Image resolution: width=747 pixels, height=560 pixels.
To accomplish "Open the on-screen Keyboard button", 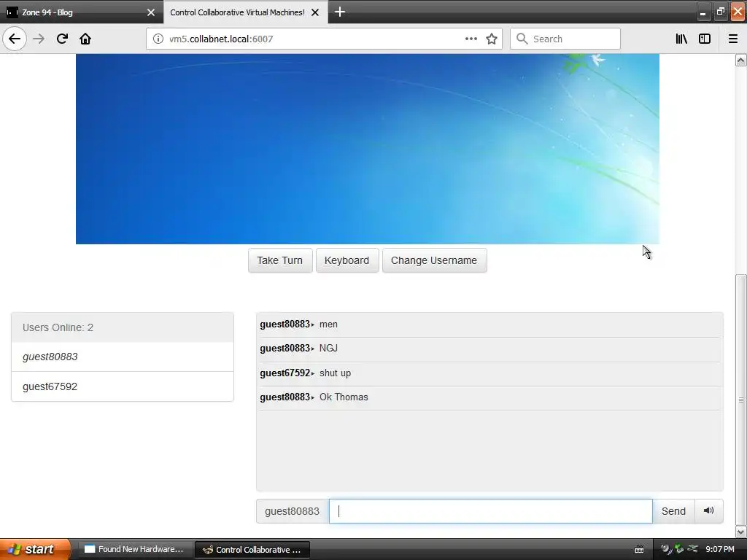I will [347, 260].
